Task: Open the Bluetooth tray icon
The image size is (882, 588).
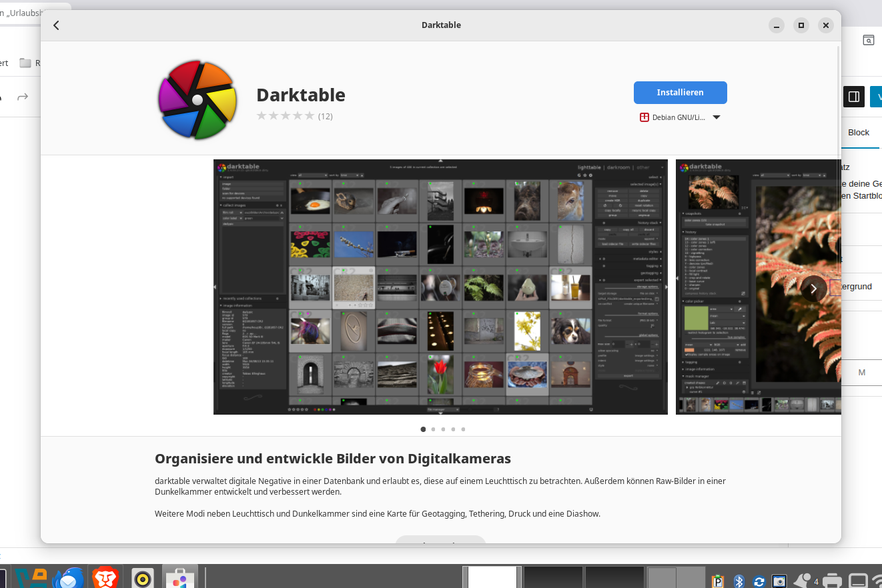Action: click(x=739, y=581)
